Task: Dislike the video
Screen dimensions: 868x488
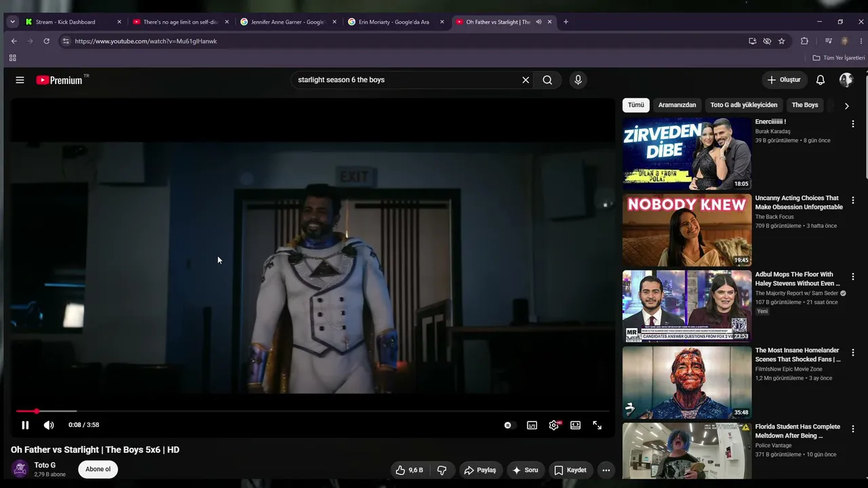Action: pos(441,470)
